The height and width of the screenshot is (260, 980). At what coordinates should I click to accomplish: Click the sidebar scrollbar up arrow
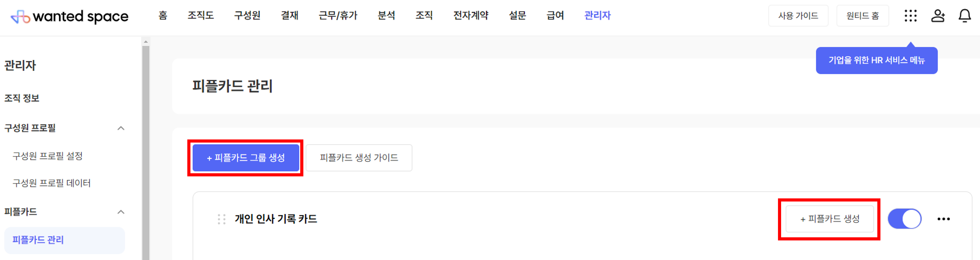coord(145,41)
